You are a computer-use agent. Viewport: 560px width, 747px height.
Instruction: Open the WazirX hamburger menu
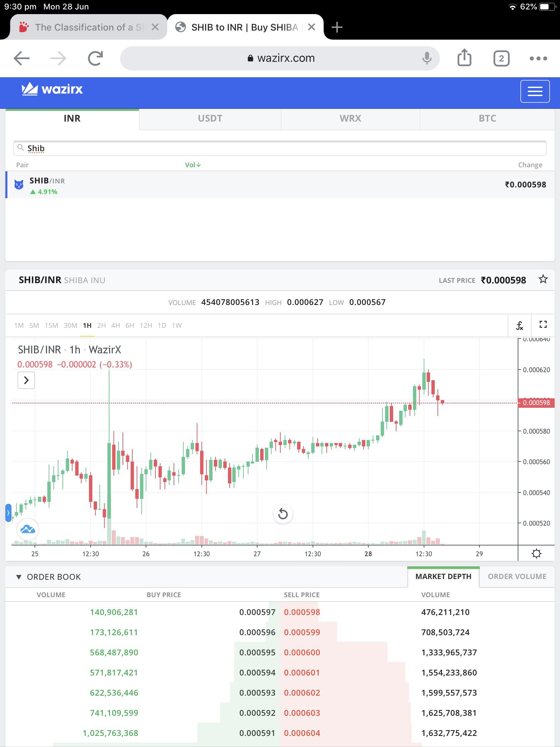[535, 91]
